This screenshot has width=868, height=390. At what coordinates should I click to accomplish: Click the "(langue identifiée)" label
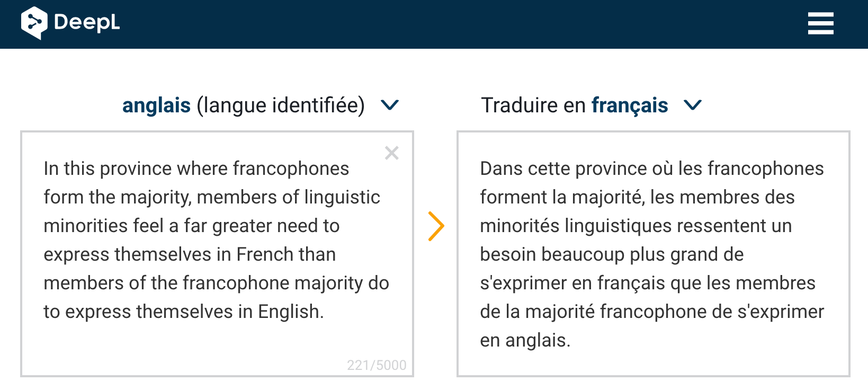281,105
